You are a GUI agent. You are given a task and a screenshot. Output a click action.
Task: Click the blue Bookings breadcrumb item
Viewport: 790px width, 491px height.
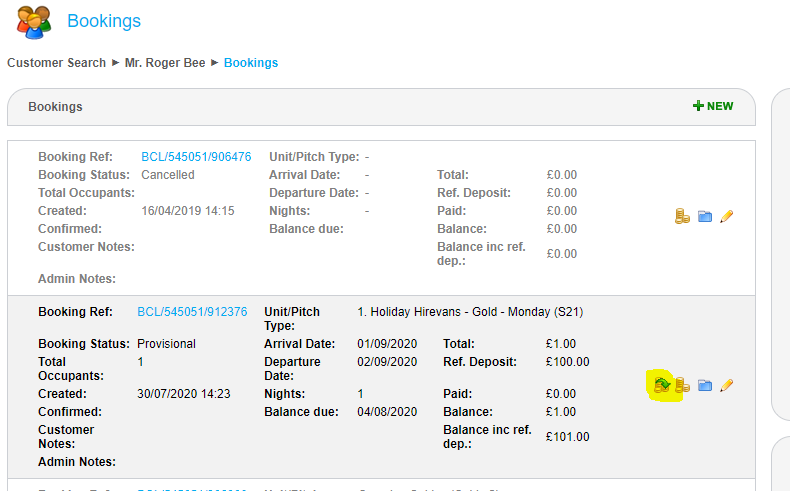point(251,63)
